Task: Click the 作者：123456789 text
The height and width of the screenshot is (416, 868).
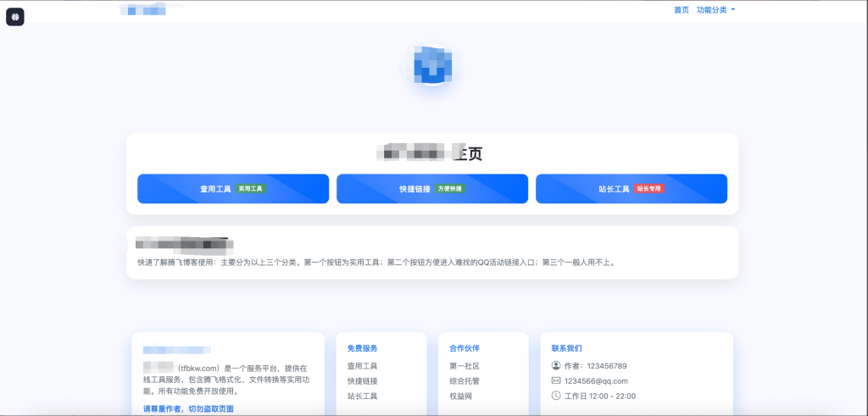Action: click(x=596, y=366)
